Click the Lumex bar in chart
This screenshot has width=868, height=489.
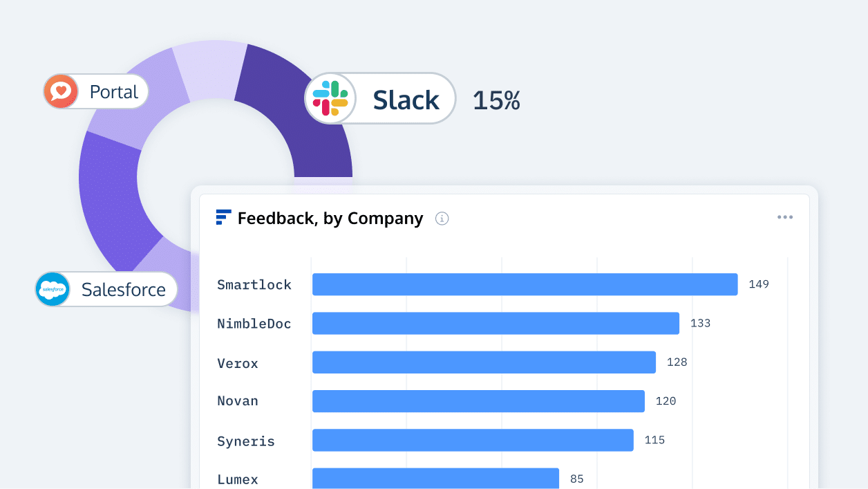[435, 478]
